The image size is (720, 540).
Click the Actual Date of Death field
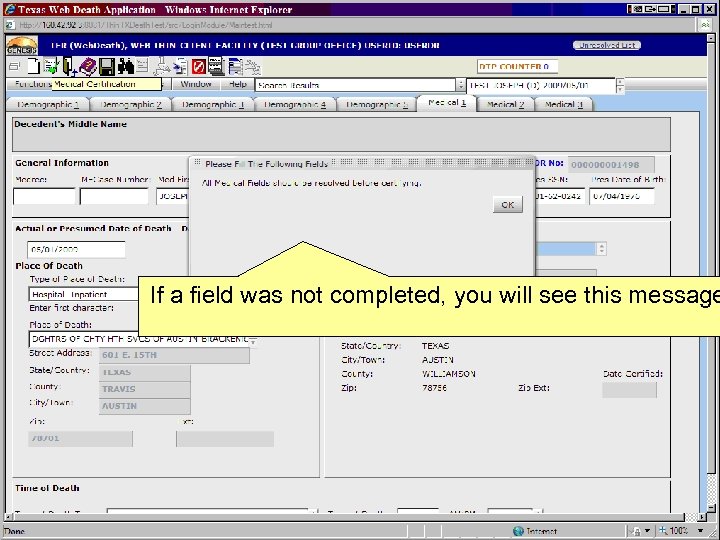coord(76,249)
